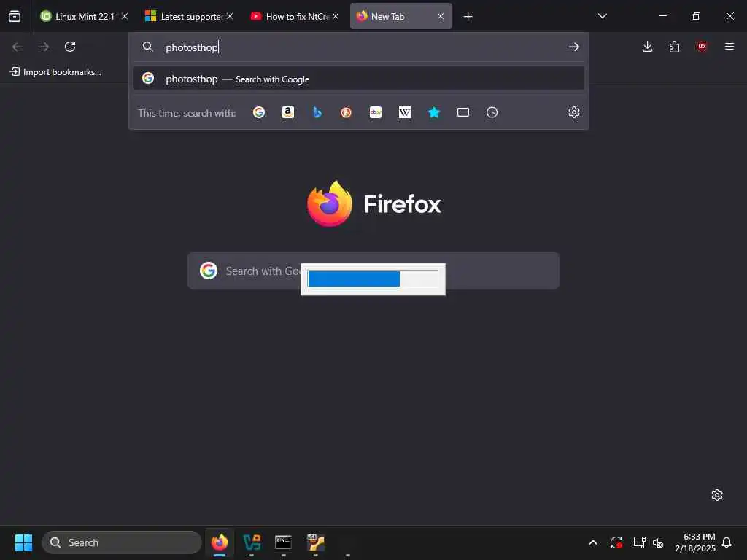This screenshot has width=747, height=560.
Task: Select photosthop Search with Google suggestion
Action: (x=359, y=79)
